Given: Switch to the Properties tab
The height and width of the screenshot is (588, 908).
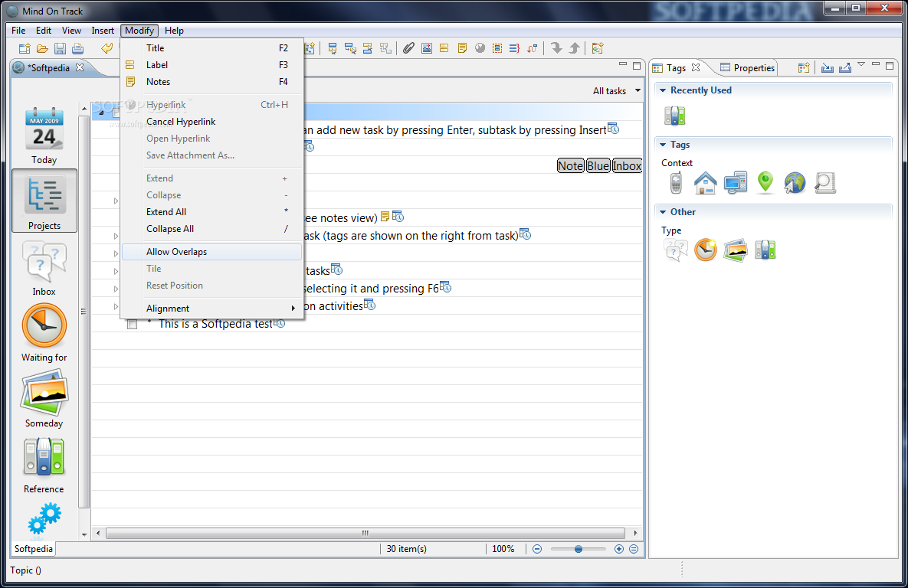Looking at the screenshot, I should point(748,67).
